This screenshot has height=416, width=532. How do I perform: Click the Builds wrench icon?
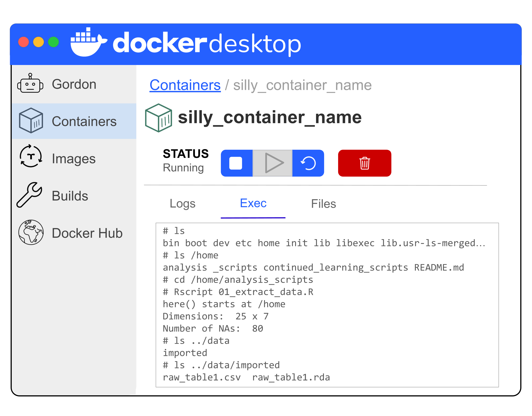[x=30, y=195]
